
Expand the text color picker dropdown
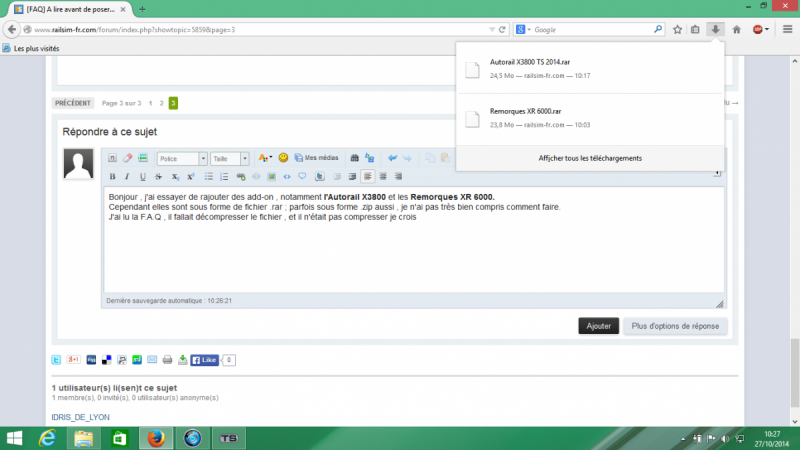[x=270, y=158]
